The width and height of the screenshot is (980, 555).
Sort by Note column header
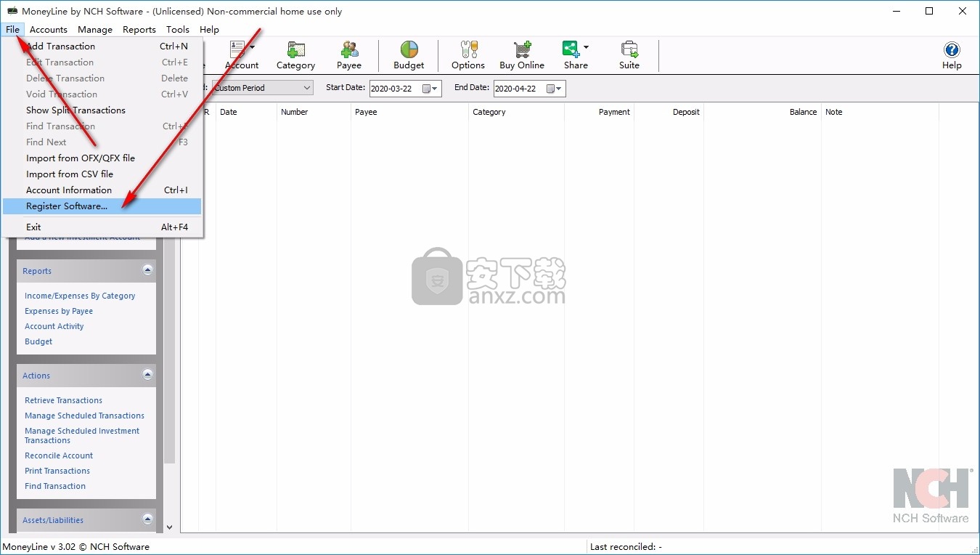[880, 112]
